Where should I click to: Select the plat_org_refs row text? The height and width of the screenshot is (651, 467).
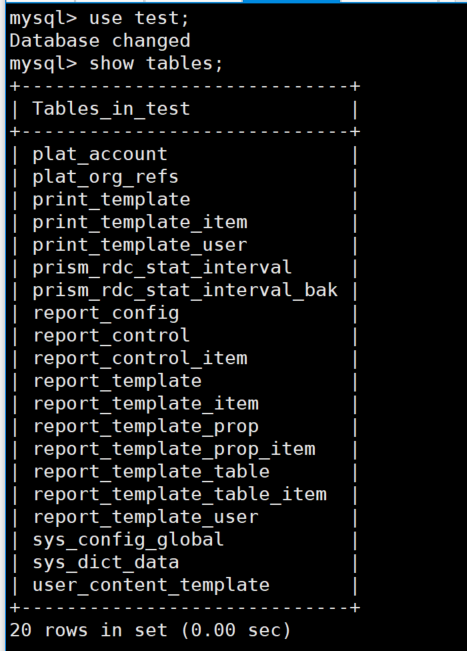pos(105,177)
